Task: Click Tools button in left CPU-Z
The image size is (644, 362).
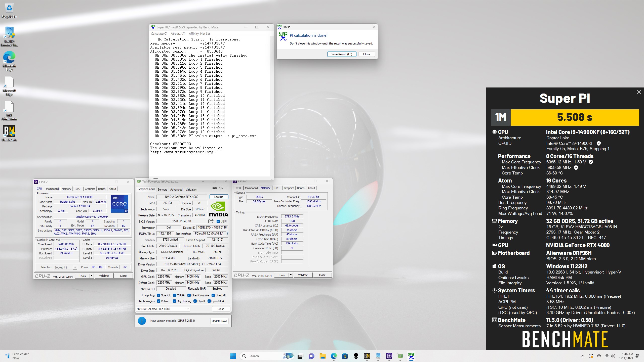Action: [x=83, y=276]
